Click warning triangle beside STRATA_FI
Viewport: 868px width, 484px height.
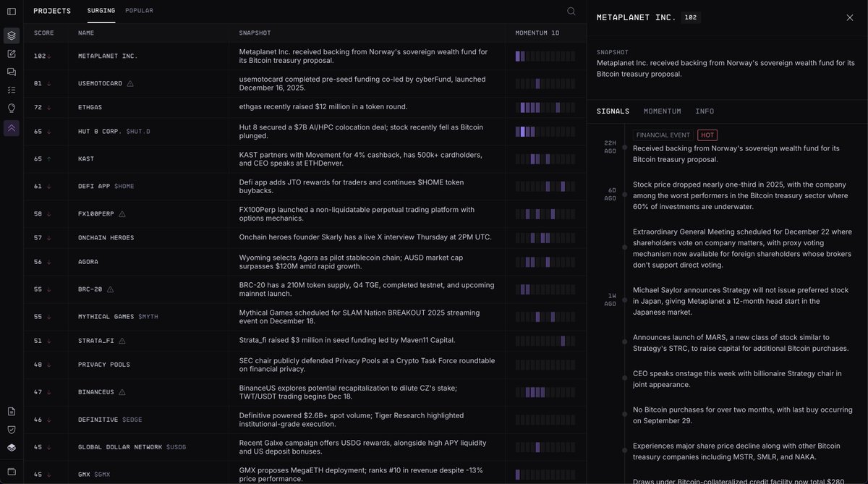(122, 341)
